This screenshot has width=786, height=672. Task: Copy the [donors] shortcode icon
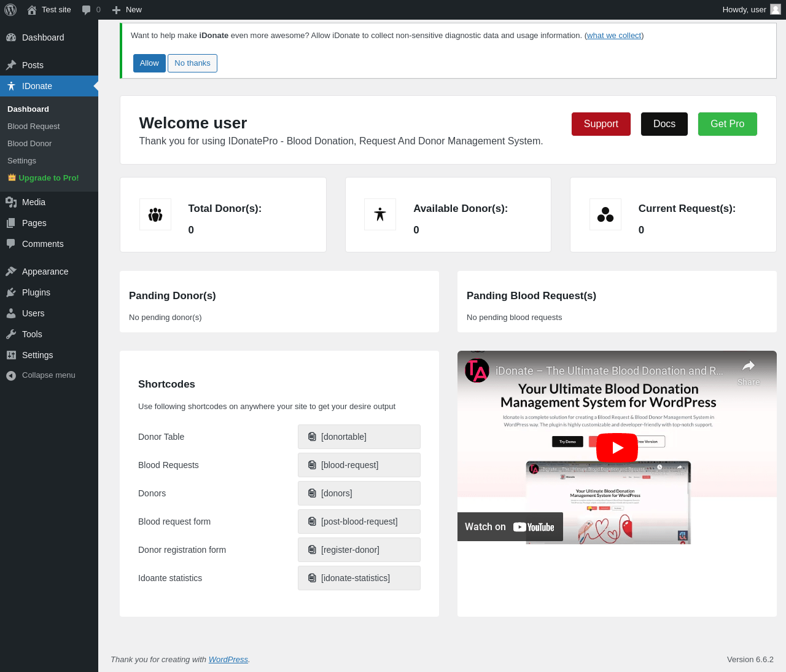click(x=312, y=493)
